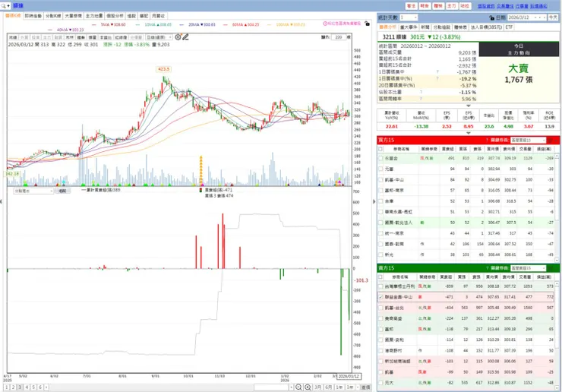The image size is (562, 392).
Task: Open help icon for 1日籌碼集中(%) row
Action: [x=437, y=78]
